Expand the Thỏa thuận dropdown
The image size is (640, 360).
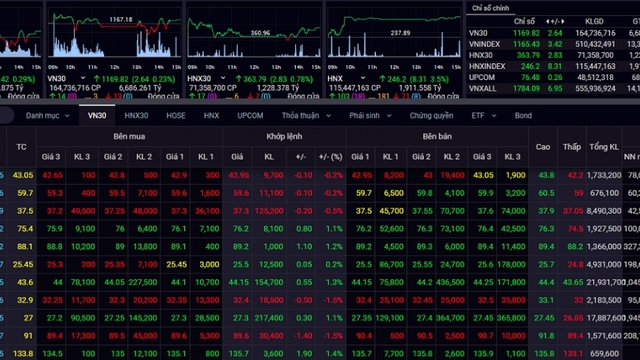tap(306, 116)
